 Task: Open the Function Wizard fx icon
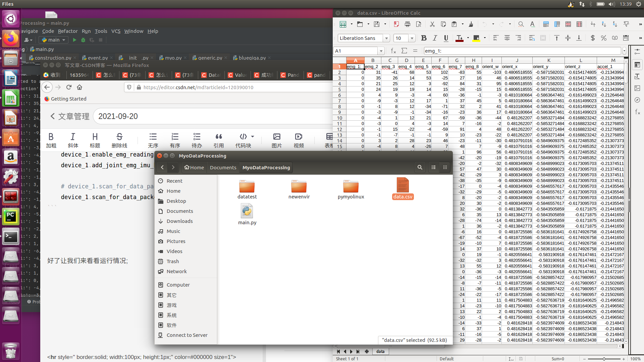[393, 51]
